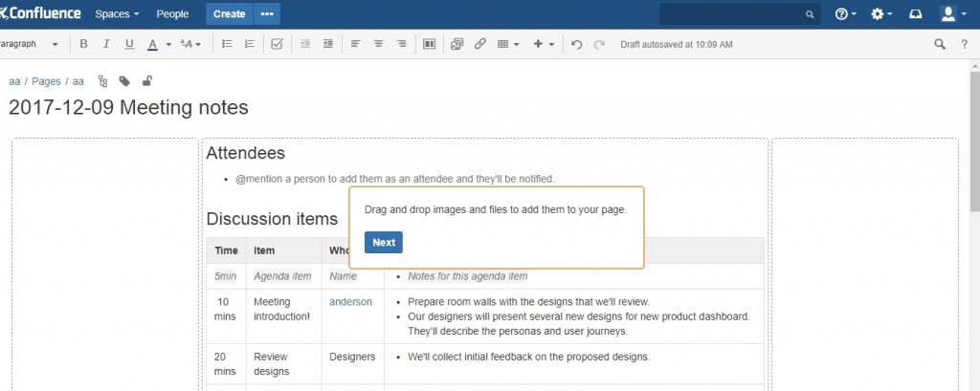980x391 pixels.
Task: Click Next in the drag and drop tip
Action: (x=384, y=243)
